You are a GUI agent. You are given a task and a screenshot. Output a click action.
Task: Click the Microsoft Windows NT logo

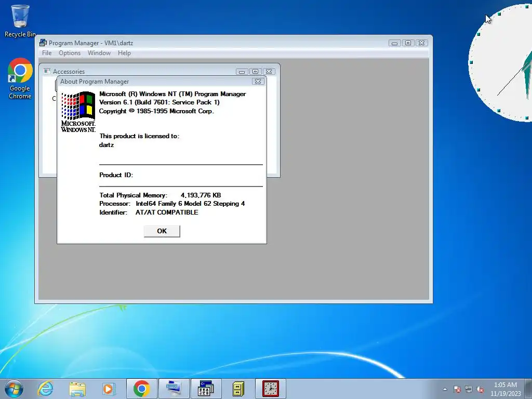pos(78,112)
